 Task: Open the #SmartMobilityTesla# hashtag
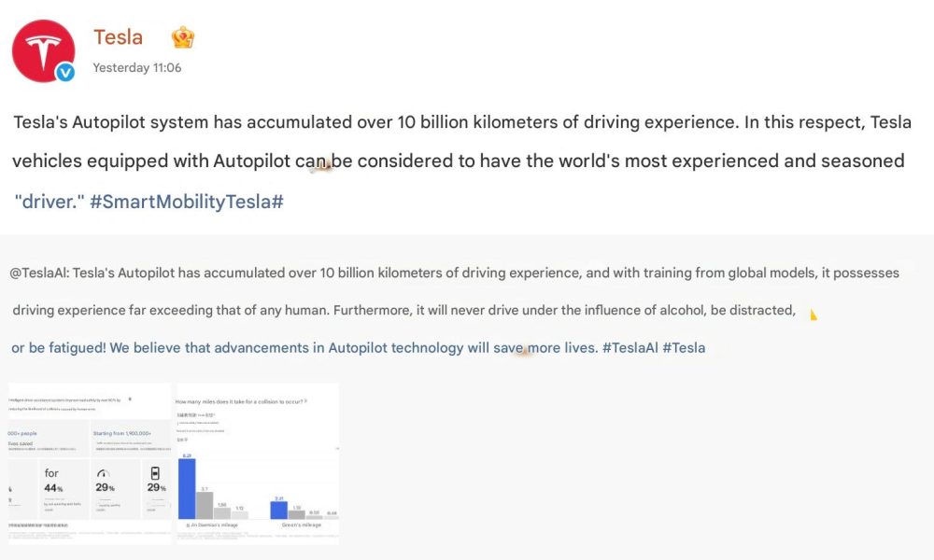pyautogui.click(x=186, y=201)
